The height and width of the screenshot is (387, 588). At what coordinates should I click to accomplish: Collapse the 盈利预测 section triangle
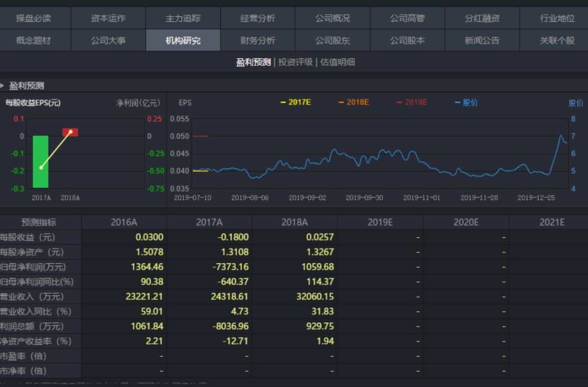(3, 86)
